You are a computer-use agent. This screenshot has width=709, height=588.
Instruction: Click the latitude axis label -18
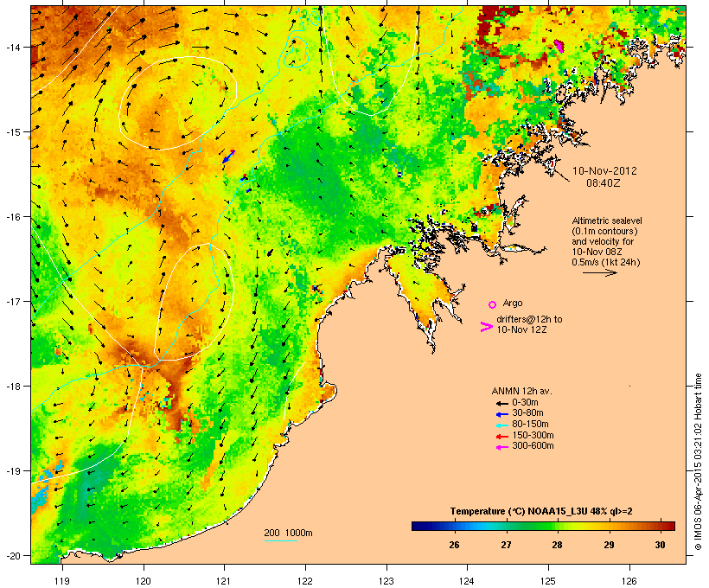tap(12, 386)
